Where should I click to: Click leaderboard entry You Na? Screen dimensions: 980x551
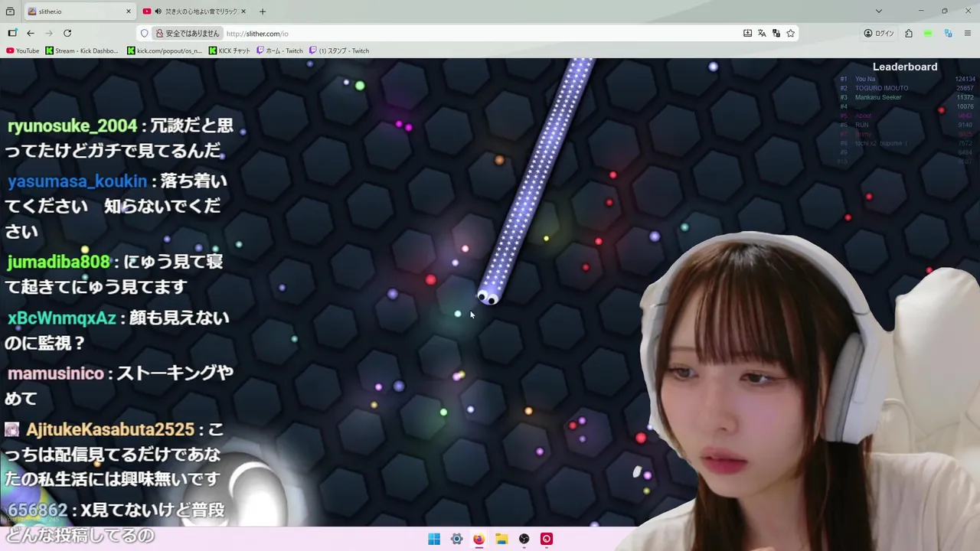click(x=865, y=79)
